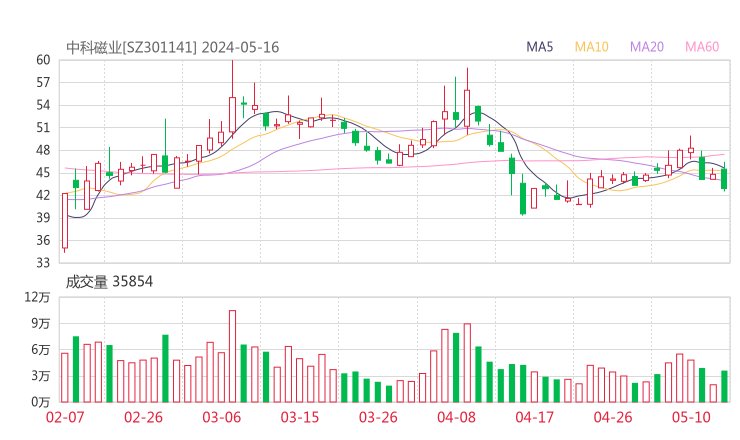Click the 45 price axis value
Screen dimensions: 740x440
coord(43,173)
